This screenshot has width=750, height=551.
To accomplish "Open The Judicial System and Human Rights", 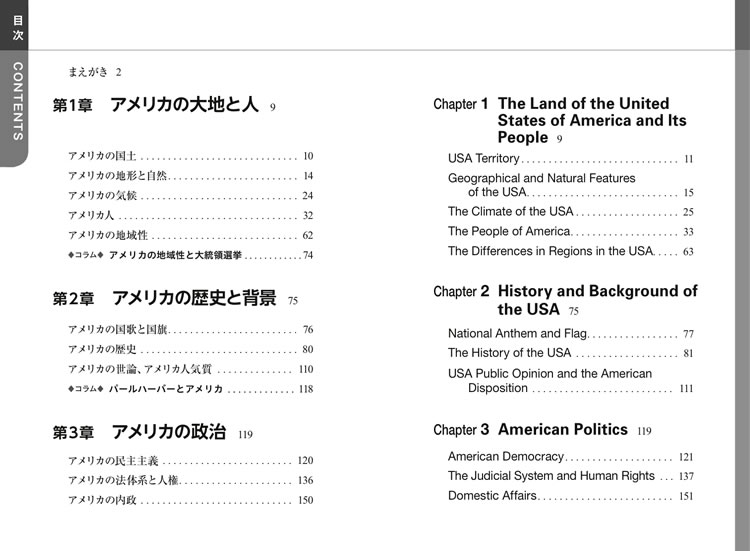I will [571, 476].
